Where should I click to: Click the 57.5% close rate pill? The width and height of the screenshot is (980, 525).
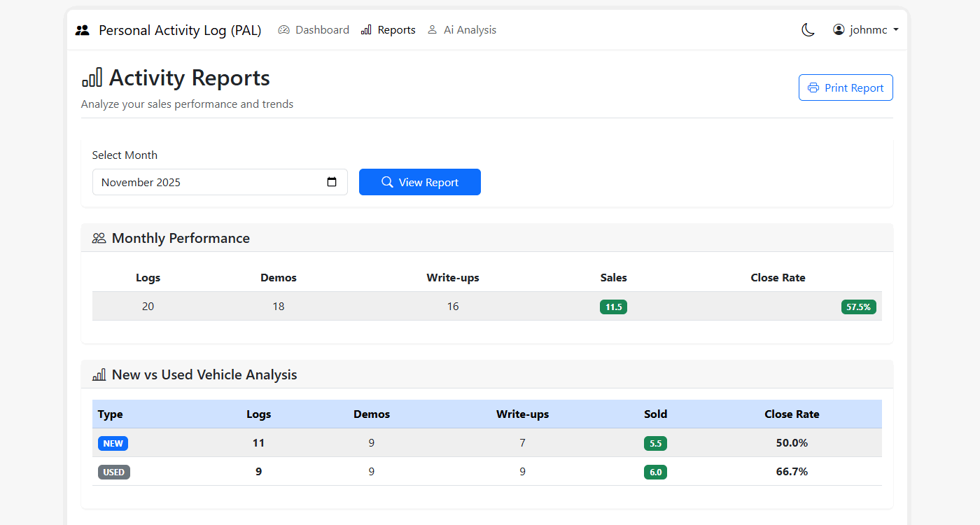[858, 307]
